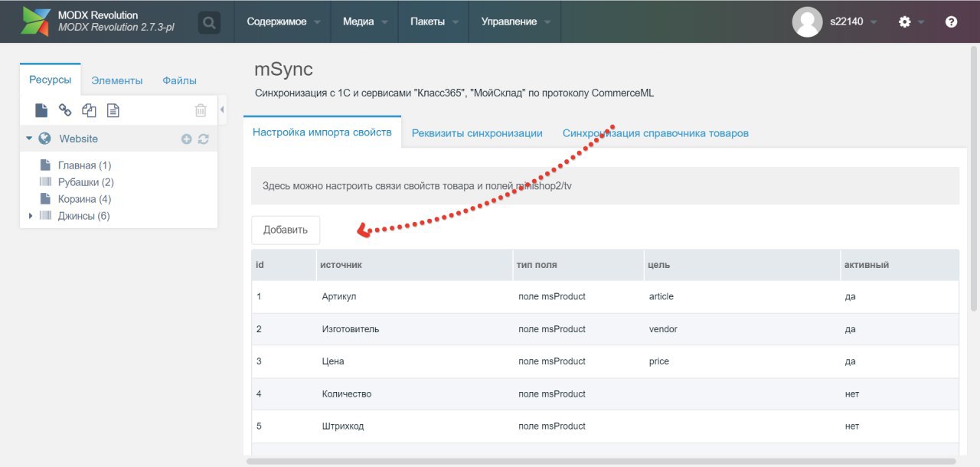Select the Website context label
Screen dimensions: 980x467
click(78, 139)
